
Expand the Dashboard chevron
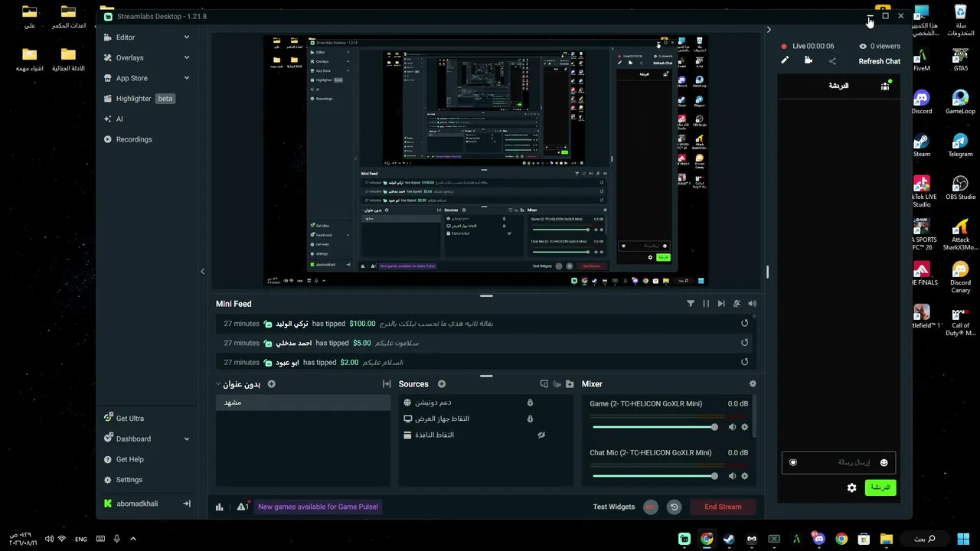(x=186, y=439)
